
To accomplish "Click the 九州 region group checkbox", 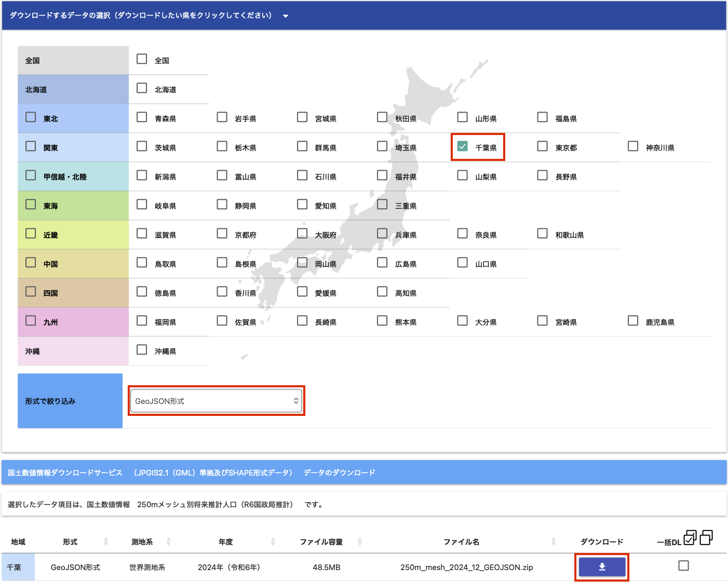I will pos(31,321).
